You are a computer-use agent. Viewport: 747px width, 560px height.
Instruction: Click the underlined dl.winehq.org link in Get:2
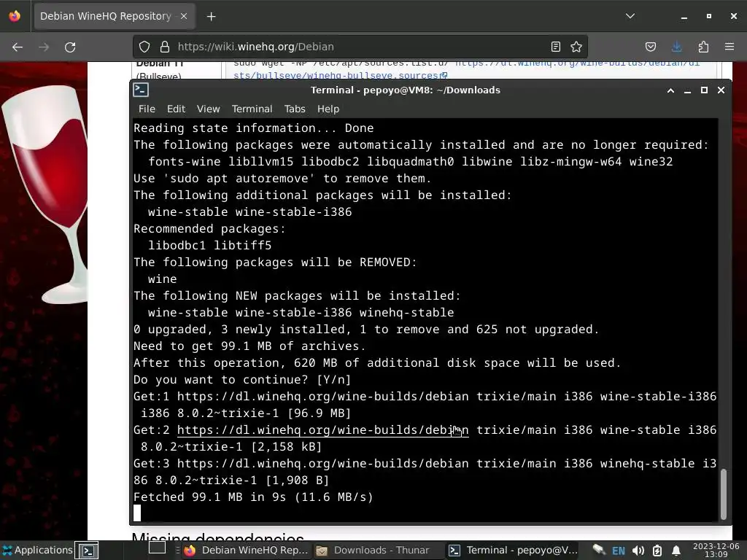[x=323, y=430]
